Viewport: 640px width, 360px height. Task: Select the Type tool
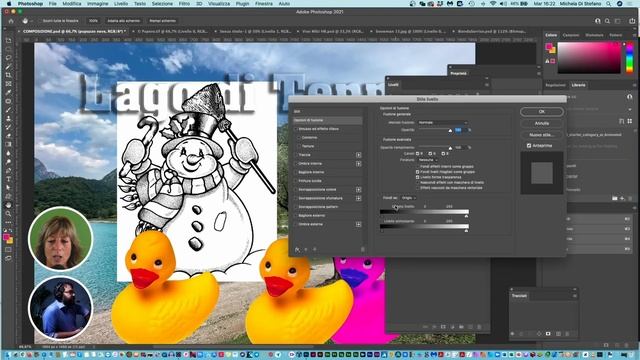pos(8,179)
